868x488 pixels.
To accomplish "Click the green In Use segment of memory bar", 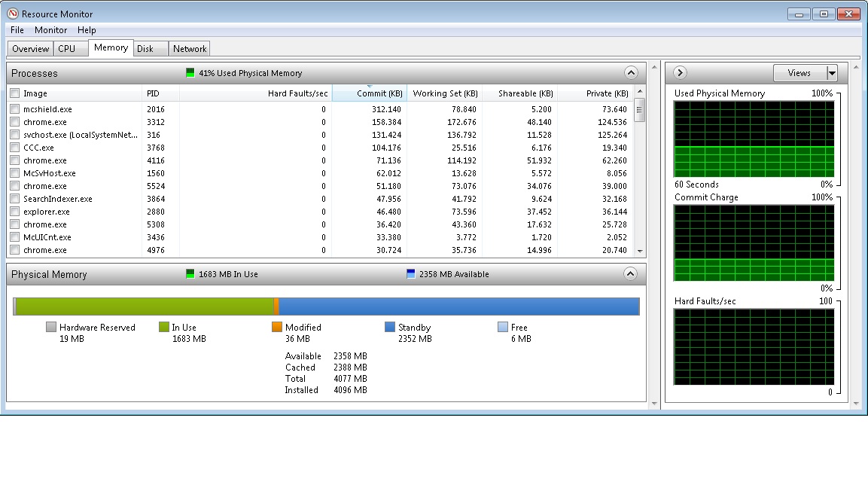I will click(145, 307).
